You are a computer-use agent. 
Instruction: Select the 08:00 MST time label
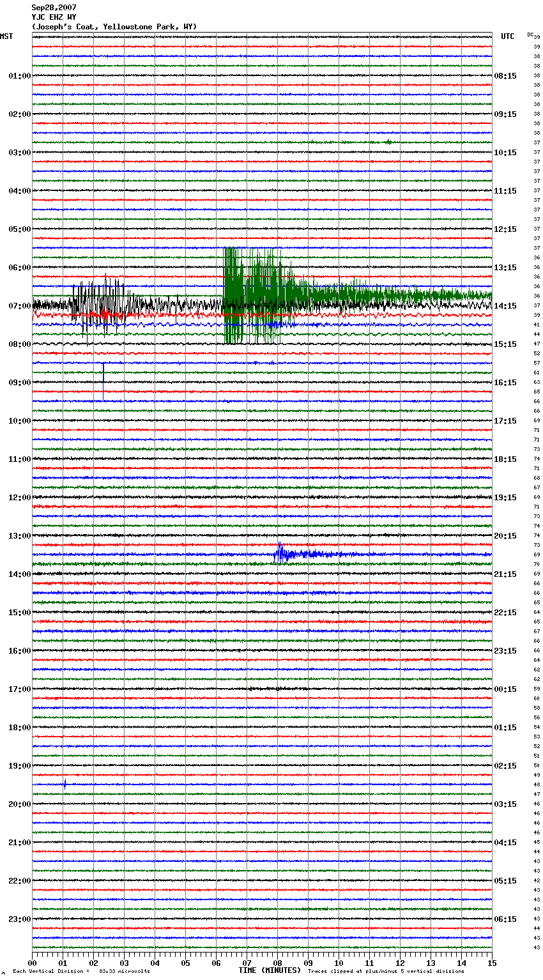20,344
